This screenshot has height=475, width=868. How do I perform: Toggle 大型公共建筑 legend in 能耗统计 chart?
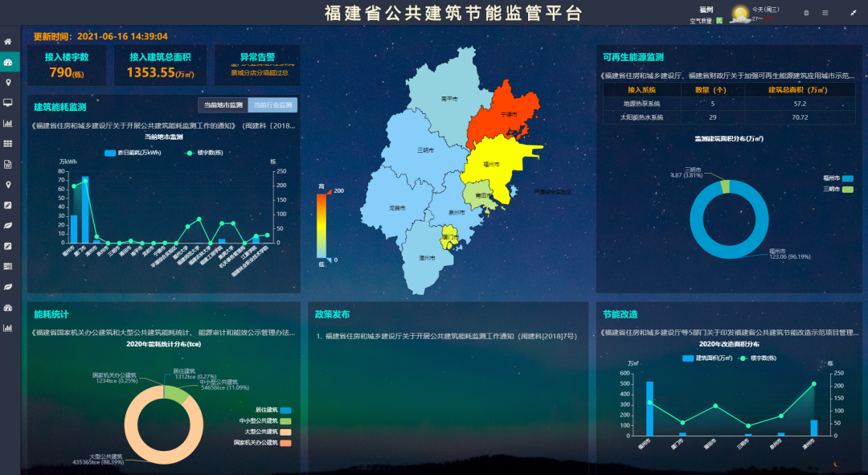(x=286, y=432)
